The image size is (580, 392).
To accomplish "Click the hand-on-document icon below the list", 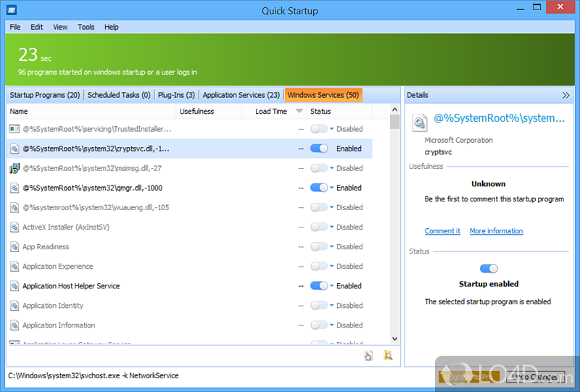I will (x=368, y=355).
